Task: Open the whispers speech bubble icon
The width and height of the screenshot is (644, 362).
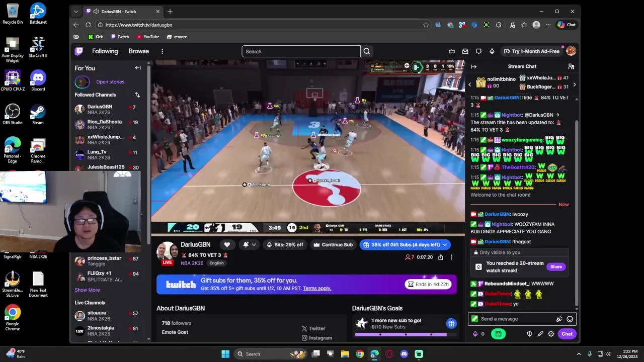Action: [x=478, y=51]
